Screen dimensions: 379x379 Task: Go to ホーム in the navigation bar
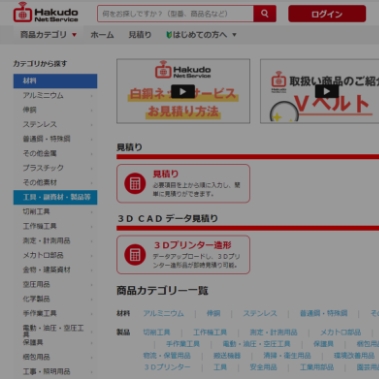(102, 35)
